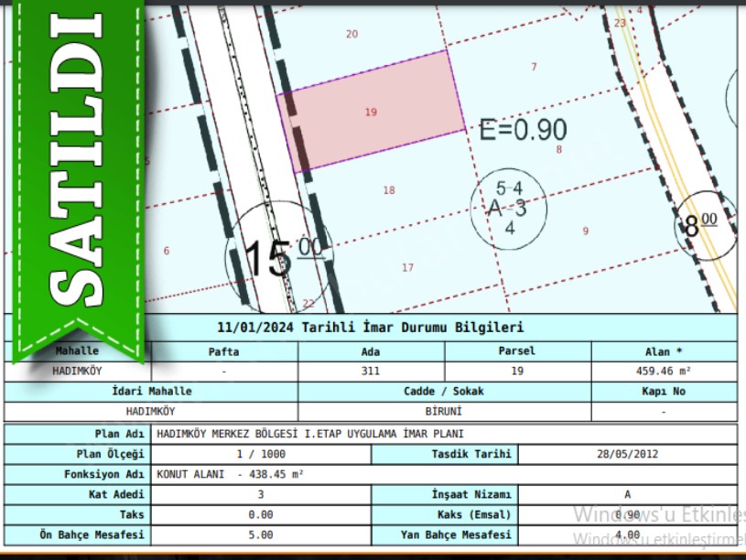Select parcel 18 on the map

tap(389, 190)
